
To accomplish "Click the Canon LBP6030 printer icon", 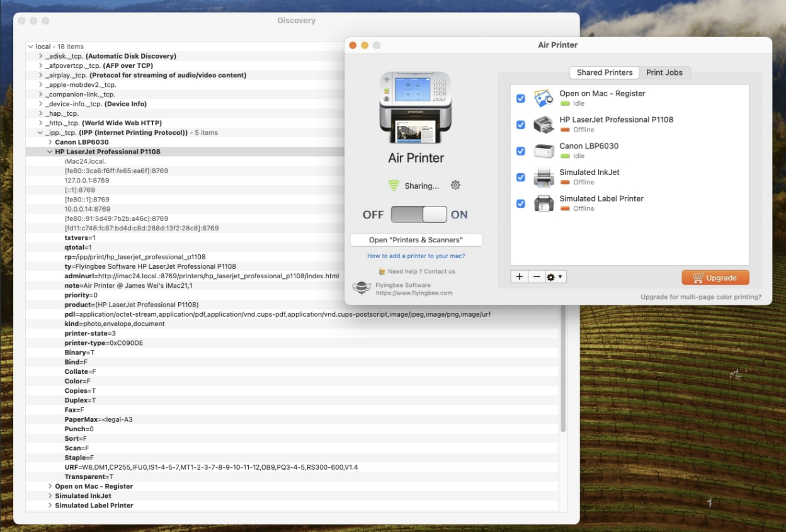I will click(544, 151).
